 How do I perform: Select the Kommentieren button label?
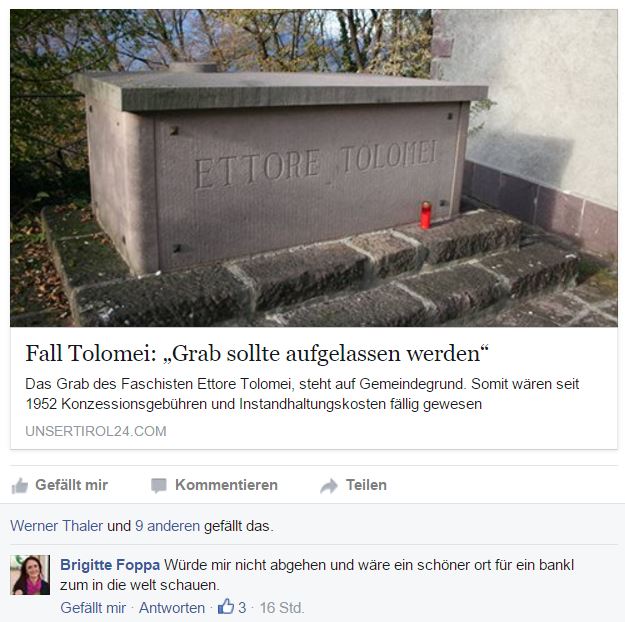(226, 485)
